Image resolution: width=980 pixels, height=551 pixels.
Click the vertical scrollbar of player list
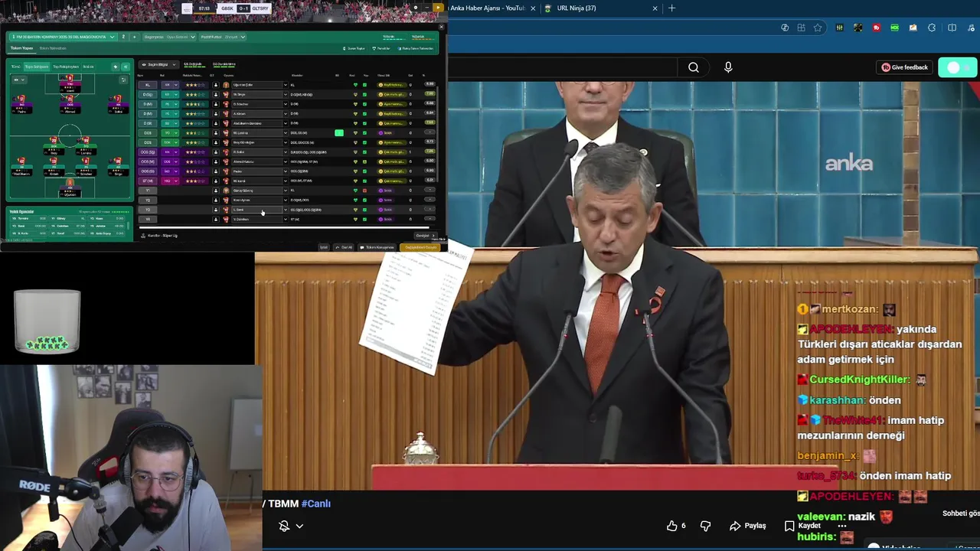(437, 134)
